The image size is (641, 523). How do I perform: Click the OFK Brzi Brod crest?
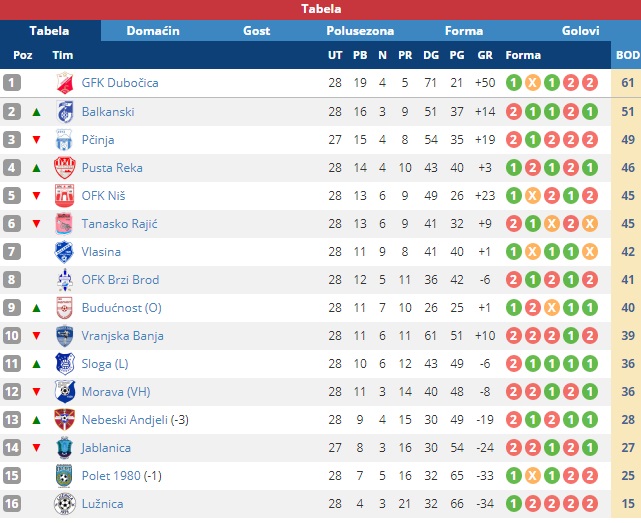click(x=64, y=279)
